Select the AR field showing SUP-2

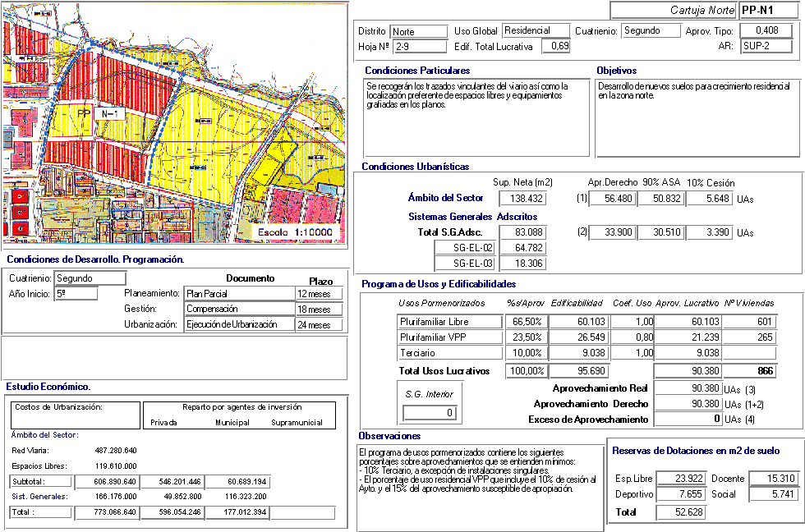[766, 46]
